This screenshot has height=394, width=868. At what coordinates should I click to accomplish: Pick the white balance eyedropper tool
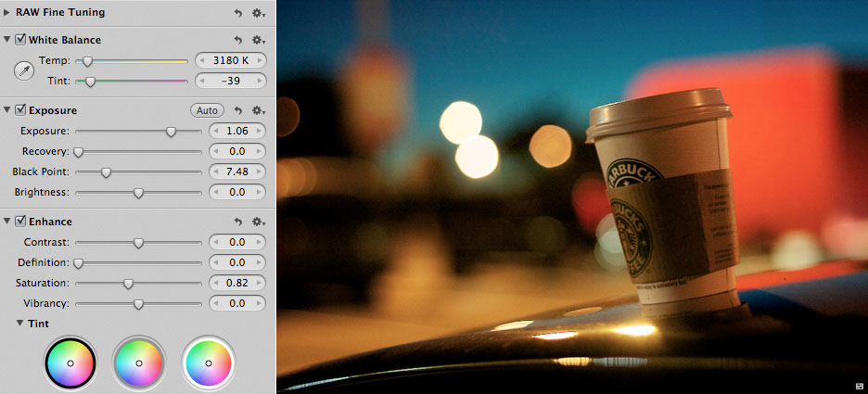point(24,70)
